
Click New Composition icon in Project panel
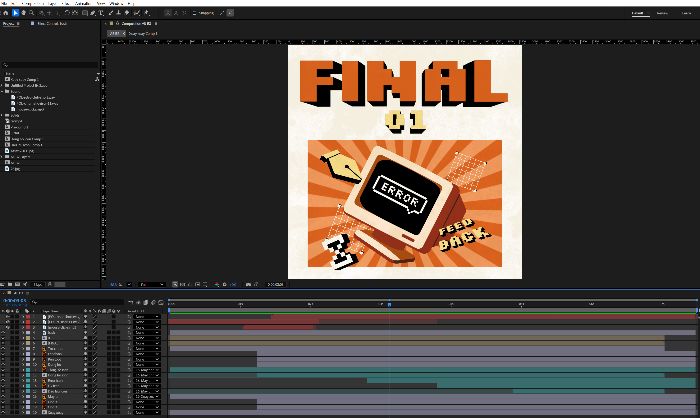tap(17, 284)
